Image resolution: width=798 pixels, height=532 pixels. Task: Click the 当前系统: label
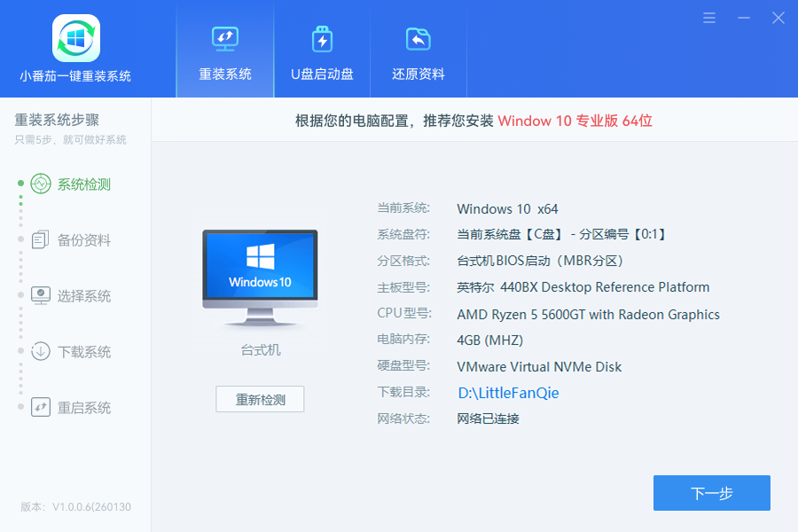click(x=403, y=208)
